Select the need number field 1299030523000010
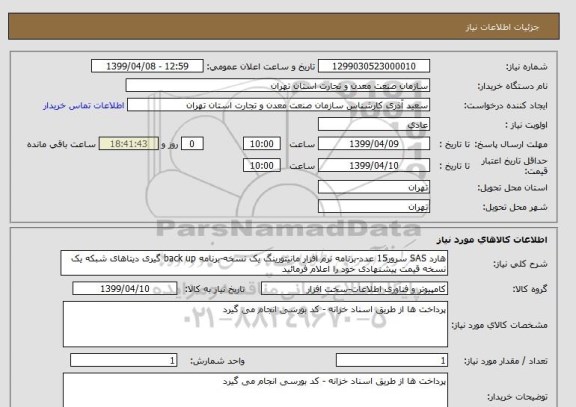576x407 pixels. [374, 66]
